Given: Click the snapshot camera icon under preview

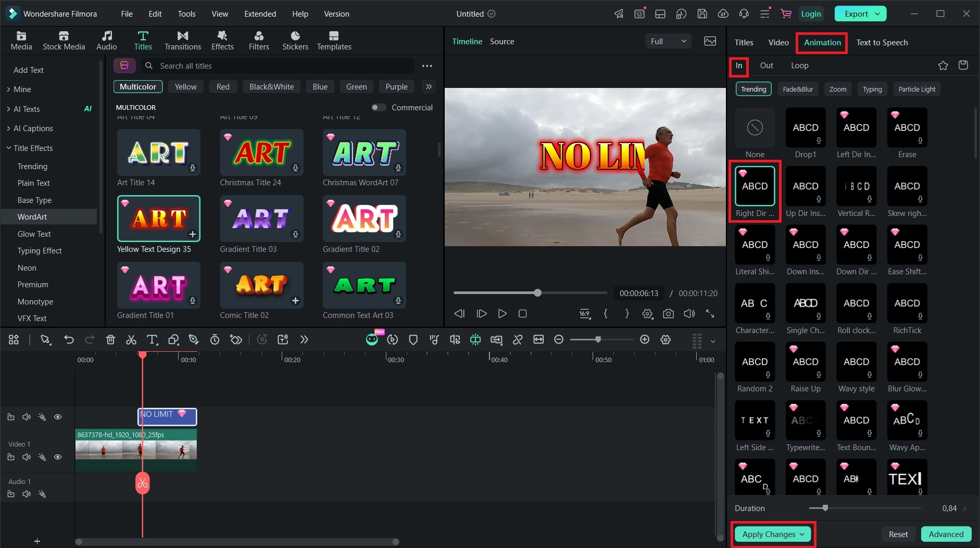Looking at the screenshot, I should click(x=669, y=314).
